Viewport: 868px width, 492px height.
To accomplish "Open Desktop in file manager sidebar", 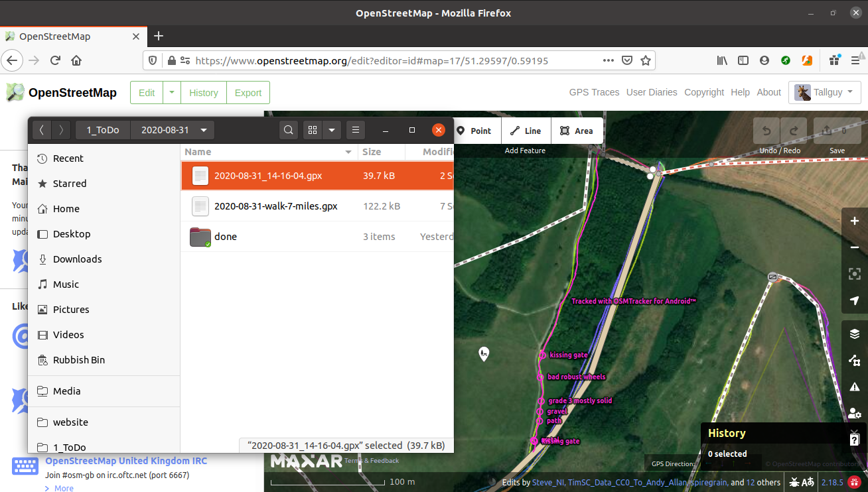I will point(104,234).
